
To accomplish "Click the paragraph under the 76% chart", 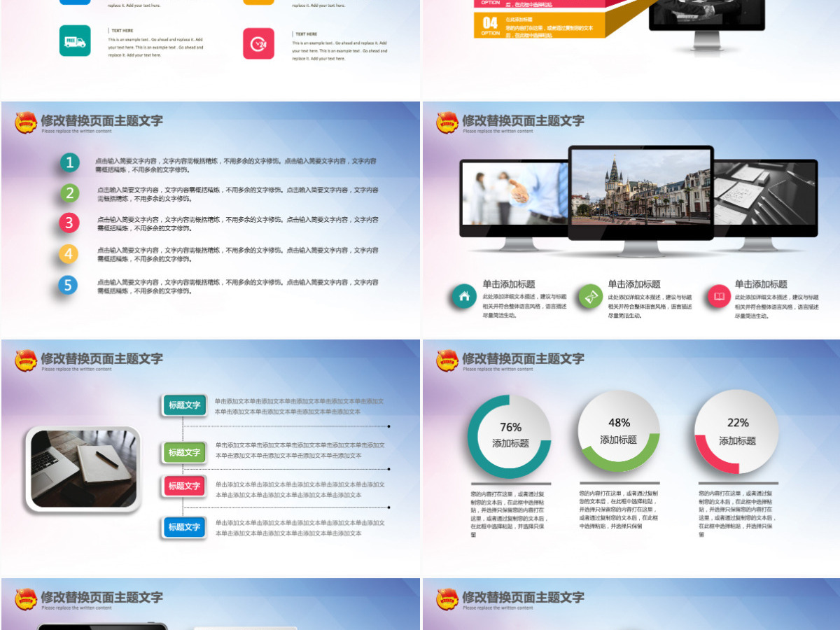I will pos(509,514).
